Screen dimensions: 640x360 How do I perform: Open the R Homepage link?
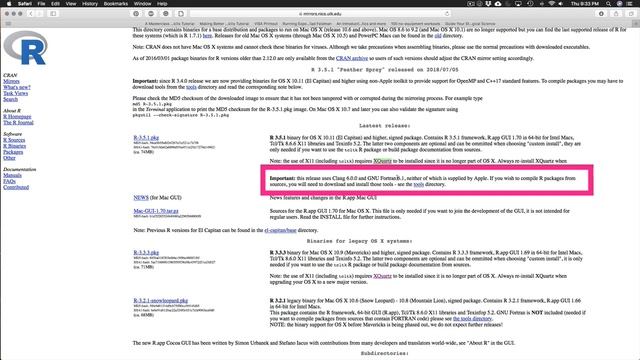tap(17, 117)
